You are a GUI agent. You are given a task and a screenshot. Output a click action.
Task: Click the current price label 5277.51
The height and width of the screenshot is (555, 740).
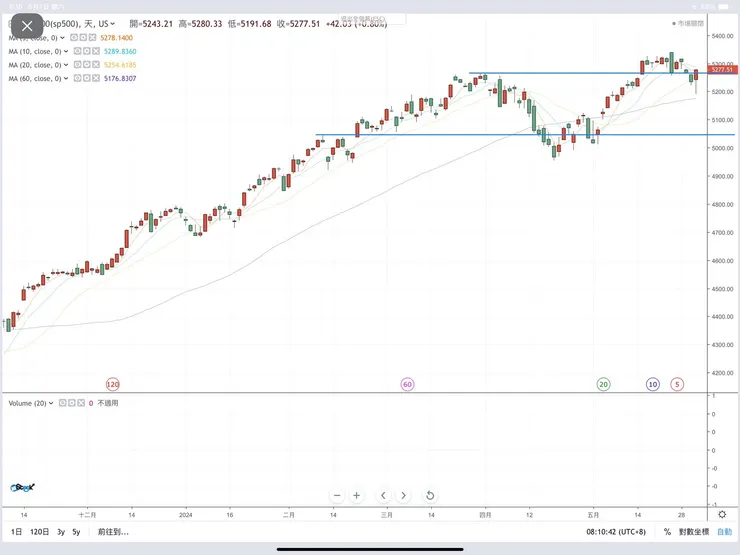(x=723, y=70)
